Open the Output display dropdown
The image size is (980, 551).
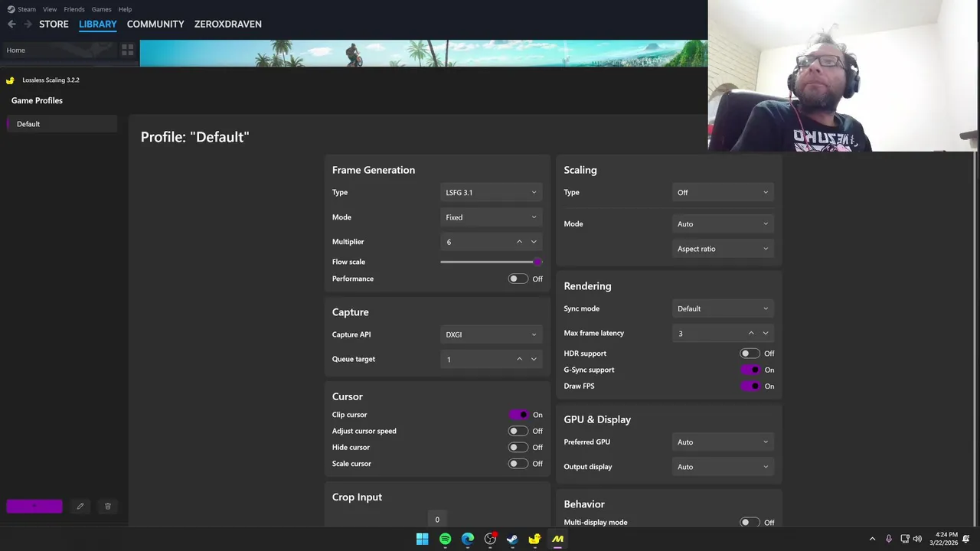(x=723, y=467)
